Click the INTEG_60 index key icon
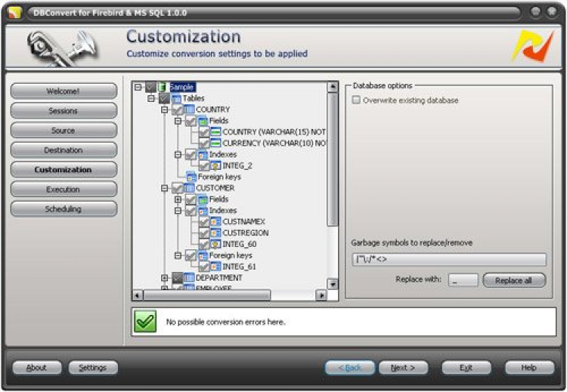 tap(216, 244)
